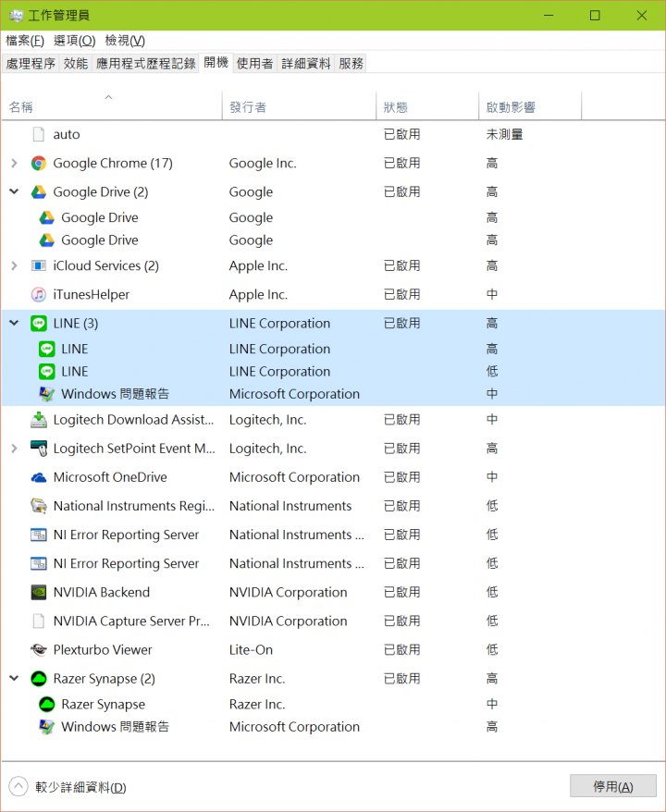Select the auto startup entry

[x=333, y=134]
